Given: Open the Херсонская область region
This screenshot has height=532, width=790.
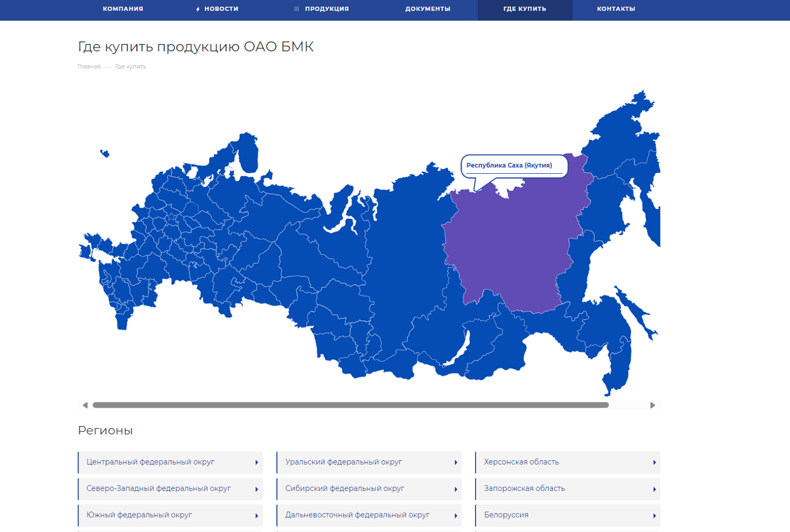Looking at the screenshot, I should click(567, 462).
